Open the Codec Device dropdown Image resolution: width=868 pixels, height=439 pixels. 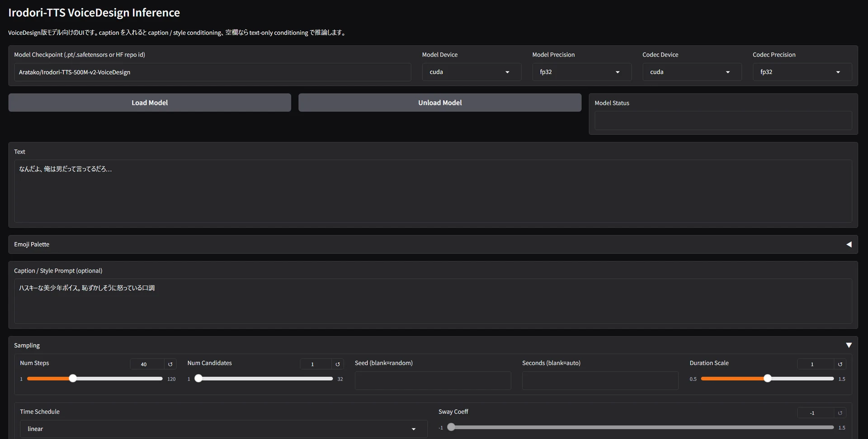point(692,72)
